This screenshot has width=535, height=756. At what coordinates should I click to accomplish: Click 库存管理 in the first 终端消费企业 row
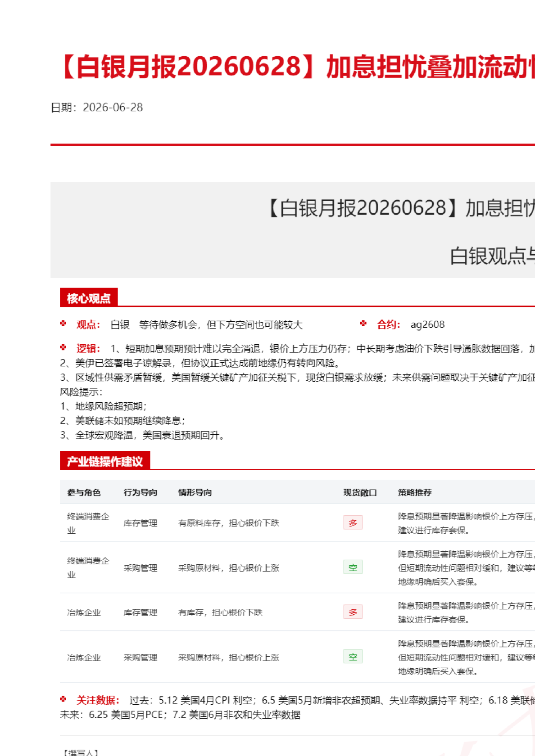pyautogui.click(x=141, y=523)
